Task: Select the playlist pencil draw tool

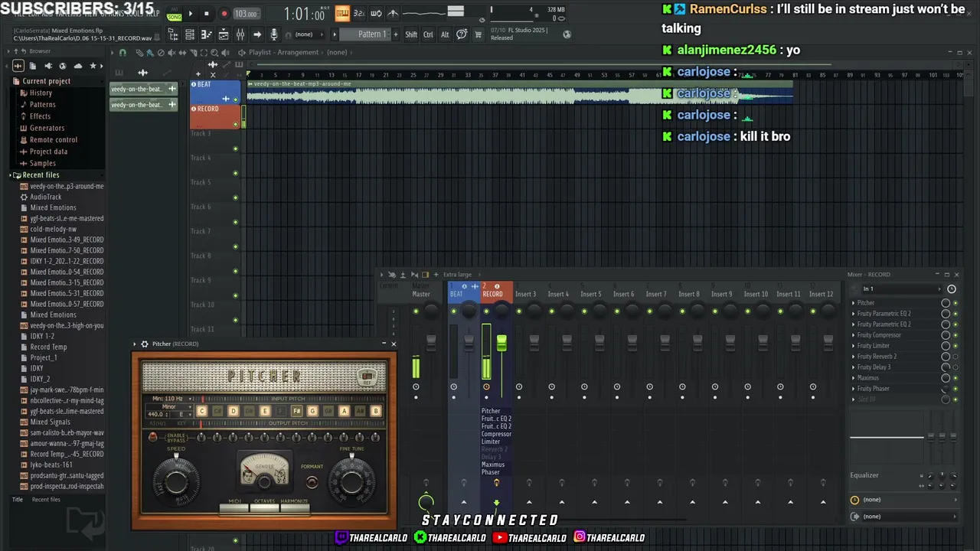Action: 139,52
